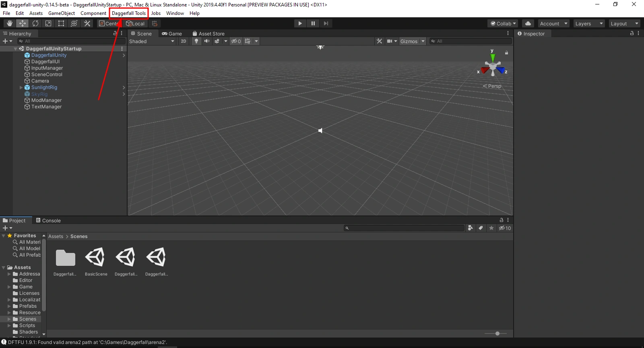
Task: Open the Gizmos dropdown arrow
Action: click(423, 41)
